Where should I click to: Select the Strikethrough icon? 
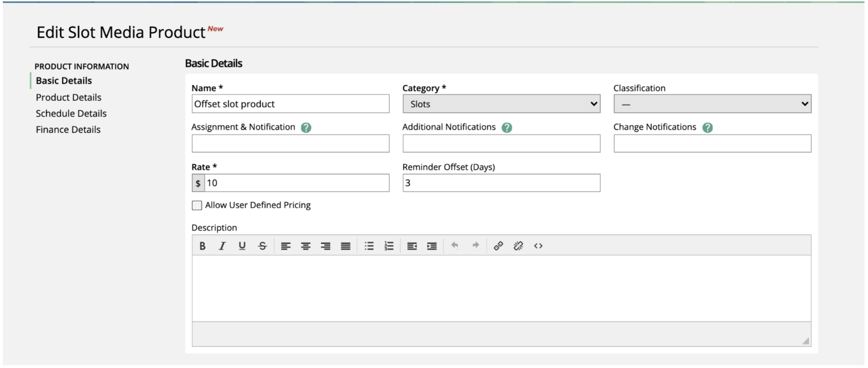pos(262,246)
